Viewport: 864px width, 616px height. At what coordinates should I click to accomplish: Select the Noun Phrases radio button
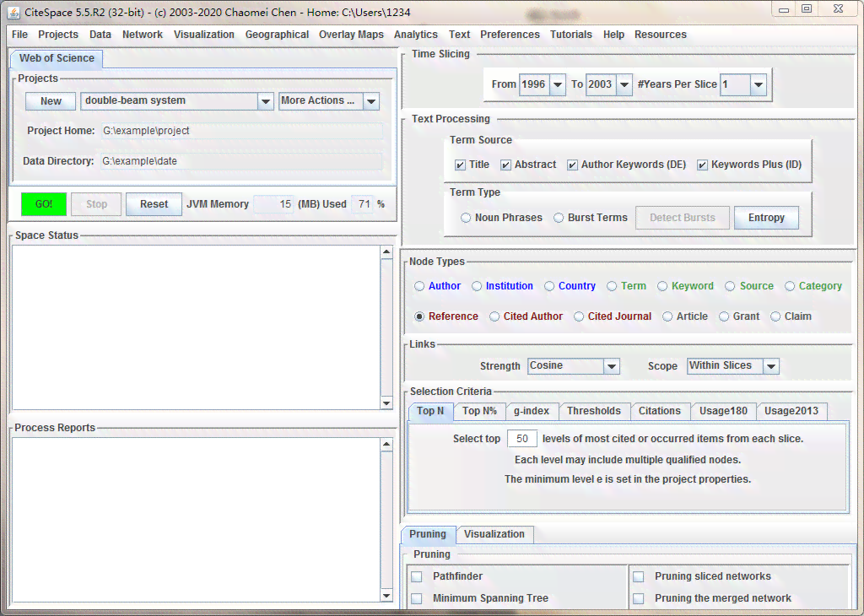[466, 218]
